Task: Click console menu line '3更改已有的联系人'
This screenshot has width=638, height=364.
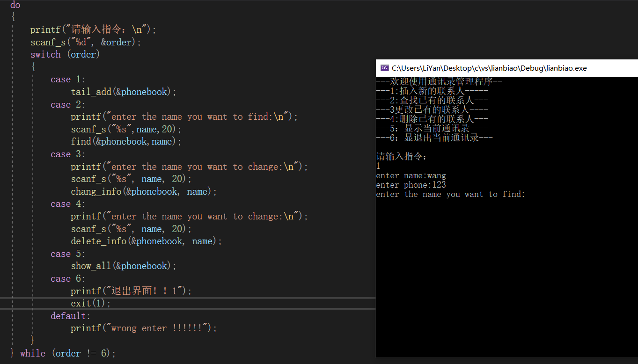Action: [x=432, y=109]
